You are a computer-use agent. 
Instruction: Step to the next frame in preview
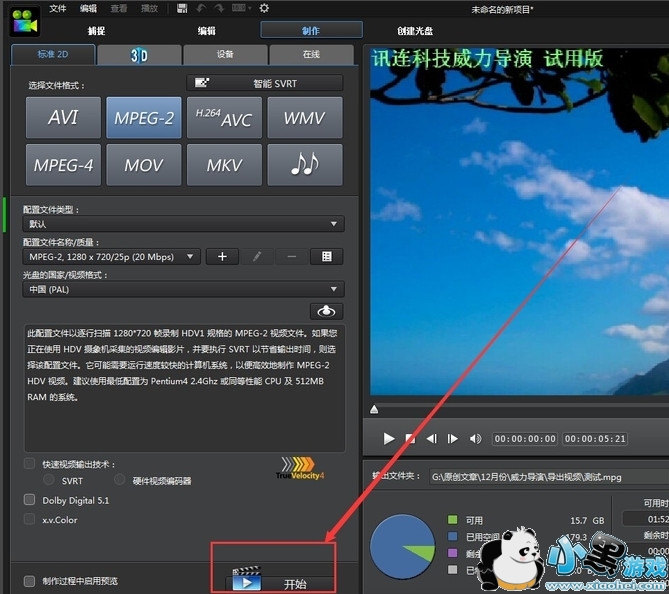tap(453, 438)
